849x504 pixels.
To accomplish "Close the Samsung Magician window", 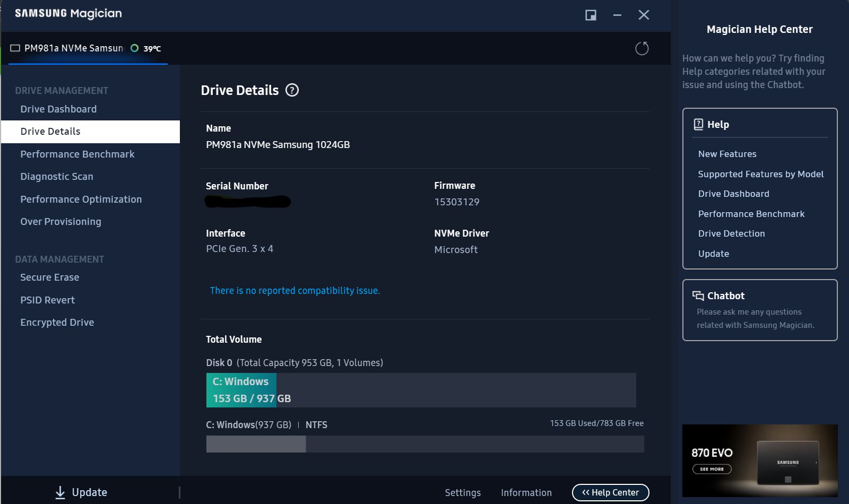I will point(644,15).
